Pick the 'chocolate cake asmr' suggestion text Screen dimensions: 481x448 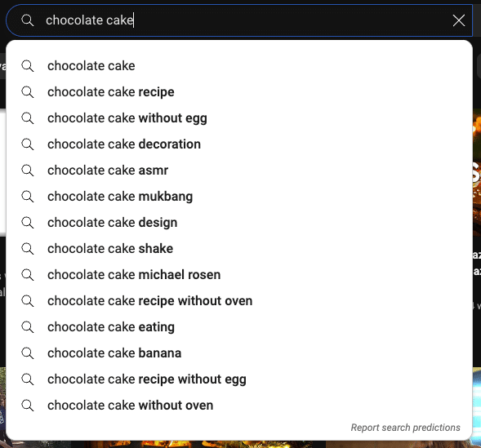[x=108, y=171]
